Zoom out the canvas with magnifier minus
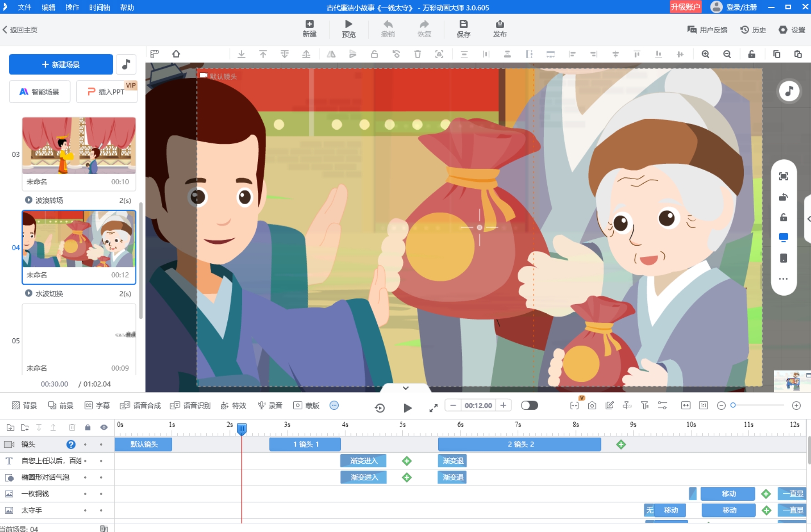Viewport: 811px width, 532px height. [727, 54]
